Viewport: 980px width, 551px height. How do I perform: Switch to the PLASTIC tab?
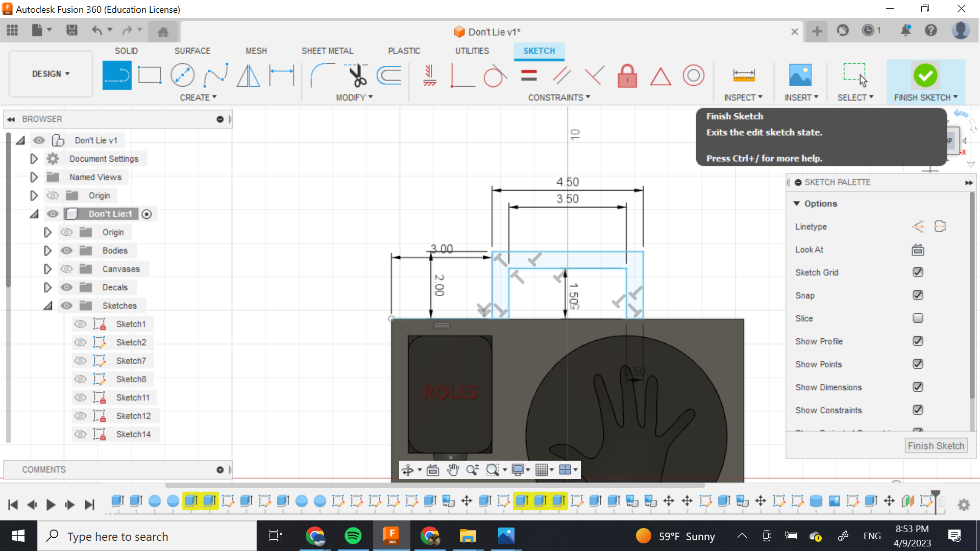pyautogui.click(x=404, y=51)
